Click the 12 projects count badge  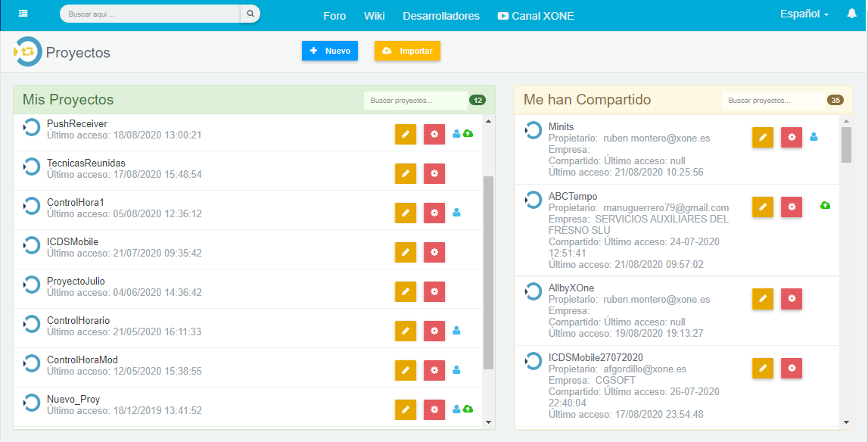[478, 100]
